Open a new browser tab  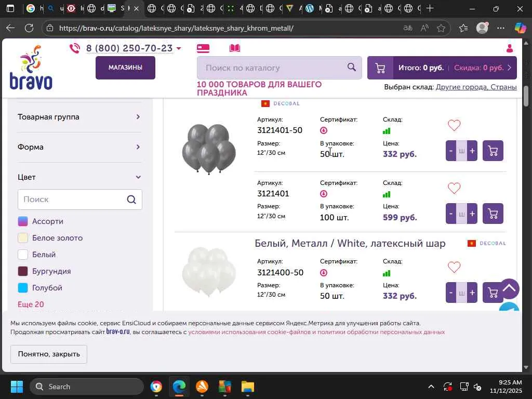coord(430,8)
